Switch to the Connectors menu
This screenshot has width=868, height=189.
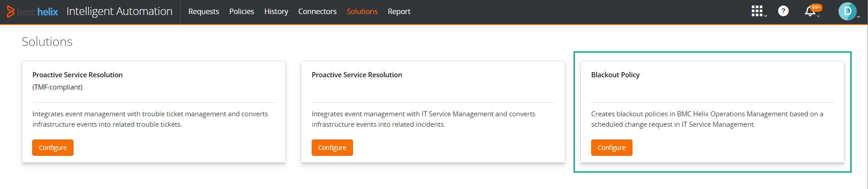pyautogui.click(x=317, y=11)
